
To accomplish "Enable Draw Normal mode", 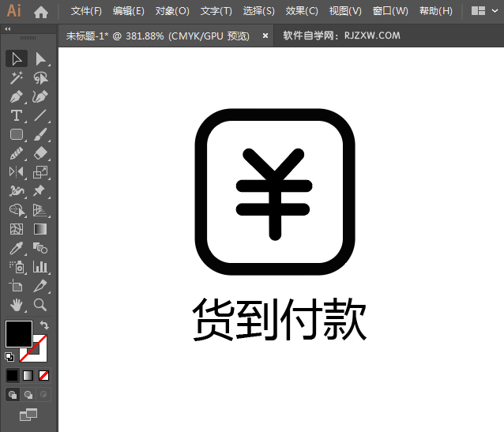I will coord(13,394).
